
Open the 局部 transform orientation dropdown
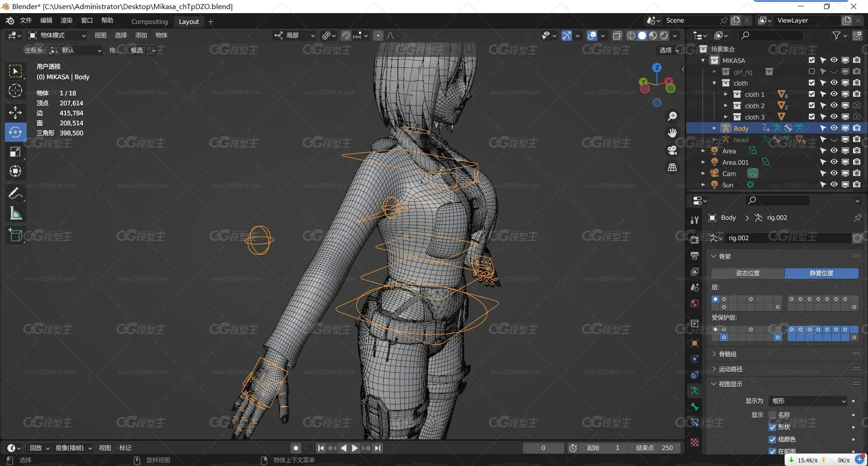pyautogui.click(x=294, y=35)
